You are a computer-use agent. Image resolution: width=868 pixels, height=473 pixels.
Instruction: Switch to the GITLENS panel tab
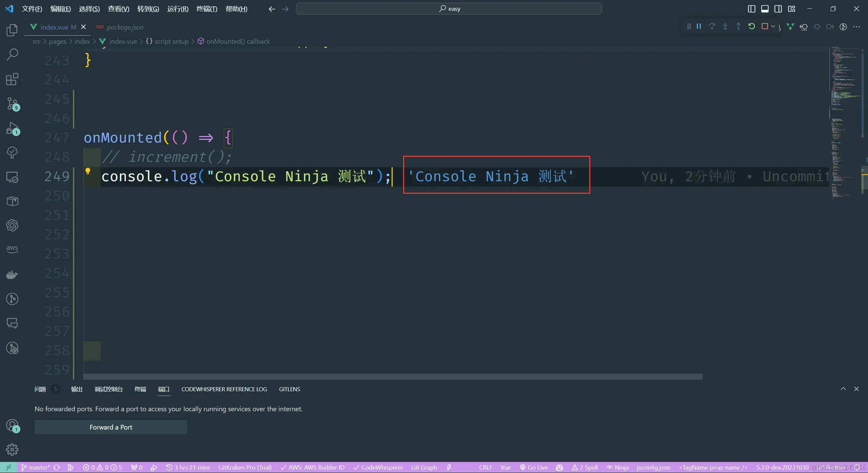pyautogui.click(x=290, y=389)
